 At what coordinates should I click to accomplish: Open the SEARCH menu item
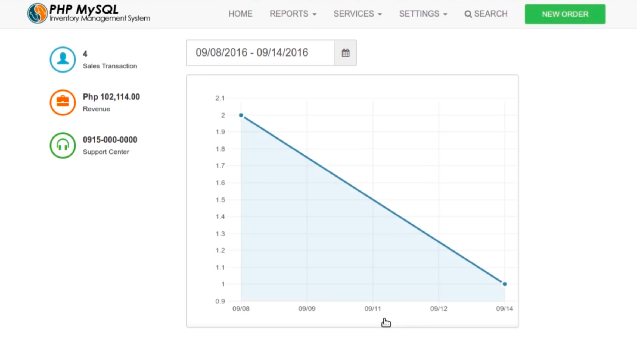[x=490, y=14]
